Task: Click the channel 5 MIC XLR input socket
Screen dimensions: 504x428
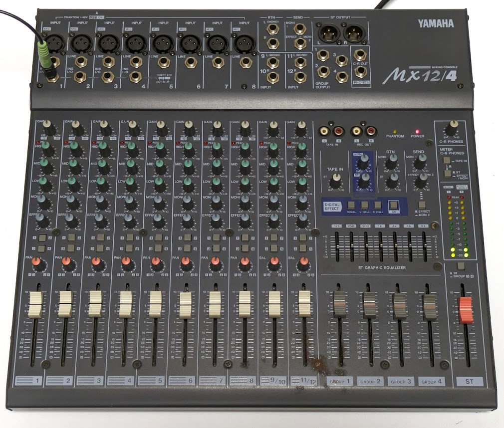Action: 163,43
